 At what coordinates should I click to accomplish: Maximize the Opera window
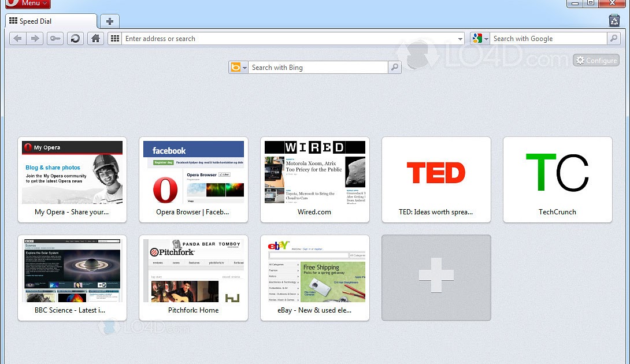[x=591, y=3]
